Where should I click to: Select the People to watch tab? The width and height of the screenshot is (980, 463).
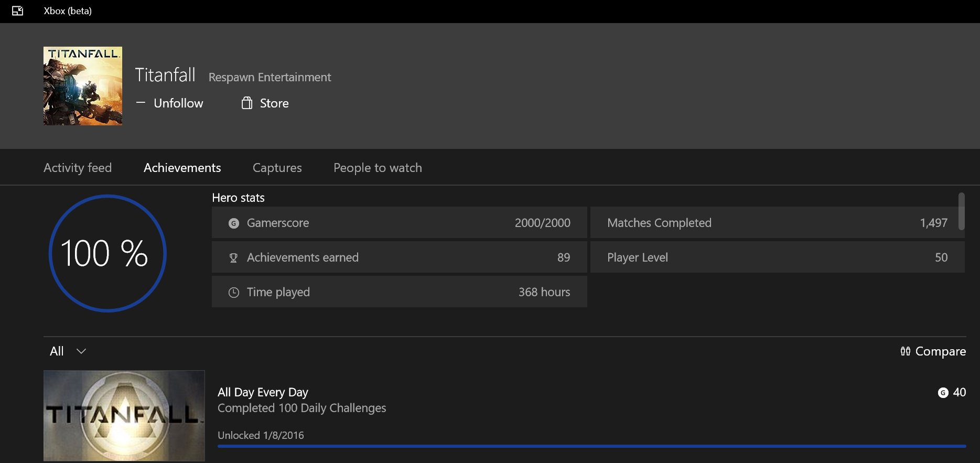point(378,168)
